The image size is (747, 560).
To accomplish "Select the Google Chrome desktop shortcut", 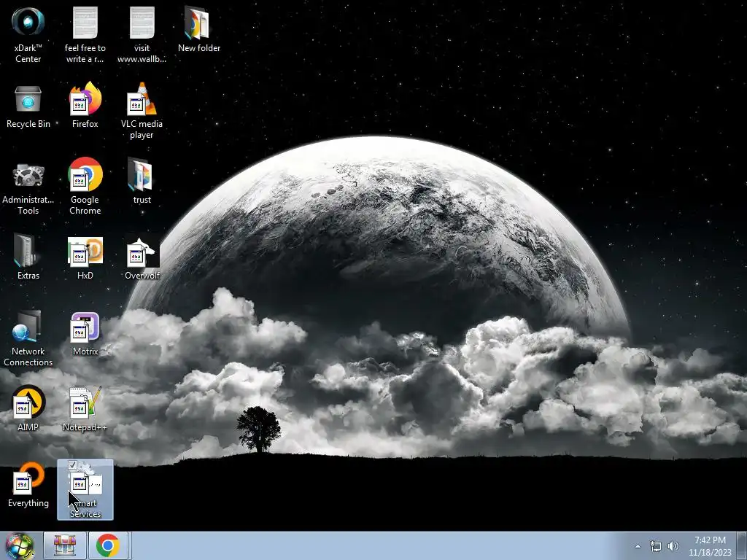I will pyautogui.click(x=85, y=187).
